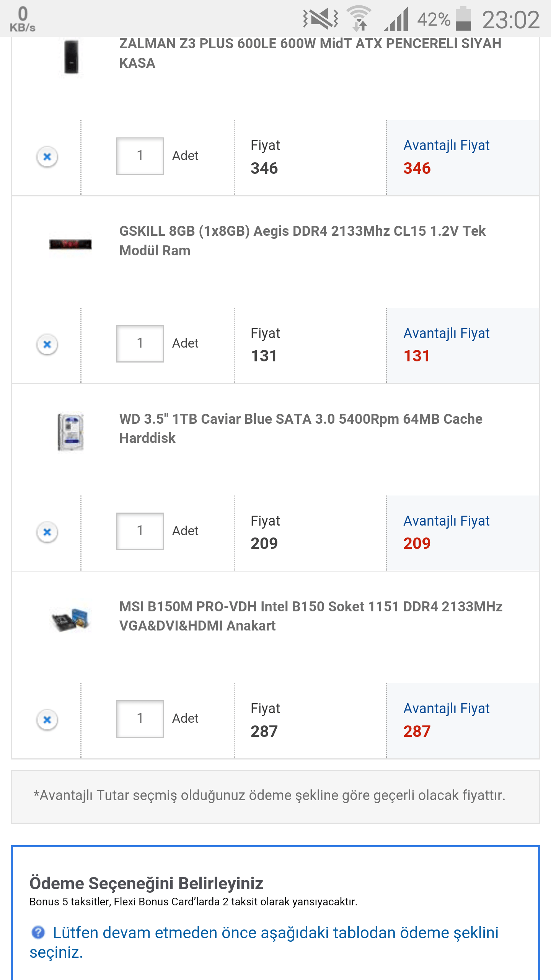Tap the GSKILL RAM product thumbnail

(x=71, y=244)
